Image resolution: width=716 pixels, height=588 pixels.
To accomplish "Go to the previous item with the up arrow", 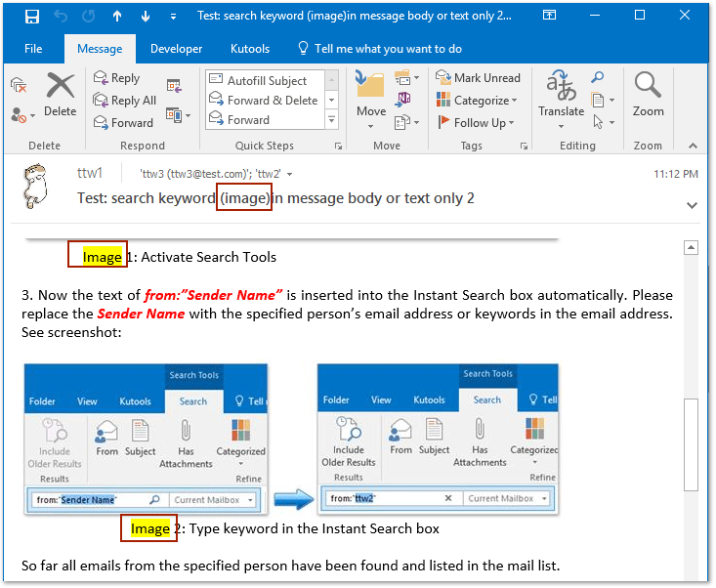I will click(x=117, y=17).
